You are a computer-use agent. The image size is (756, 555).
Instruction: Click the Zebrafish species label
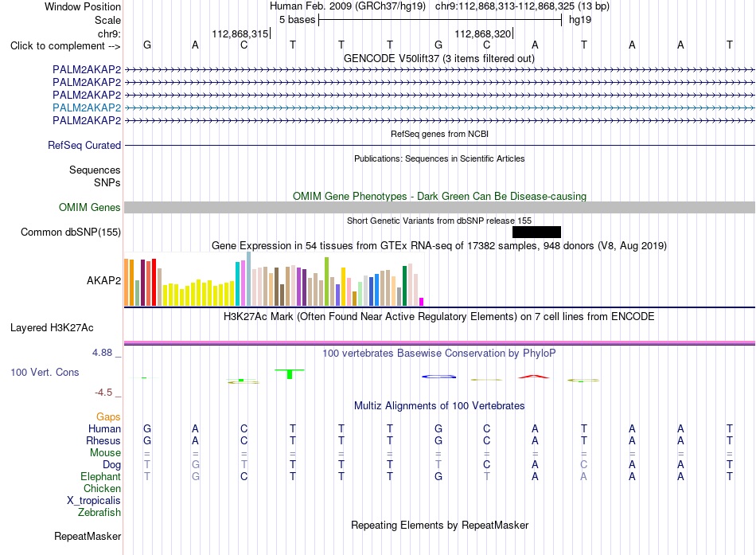click(99, 512)
